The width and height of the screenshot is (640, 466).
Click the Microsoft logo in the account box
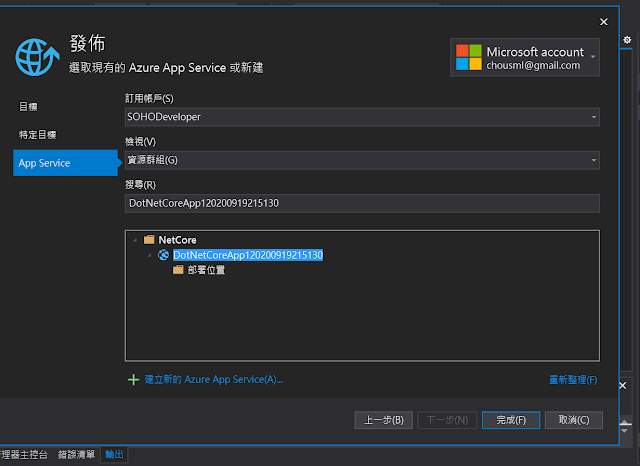tap(469, 58)
